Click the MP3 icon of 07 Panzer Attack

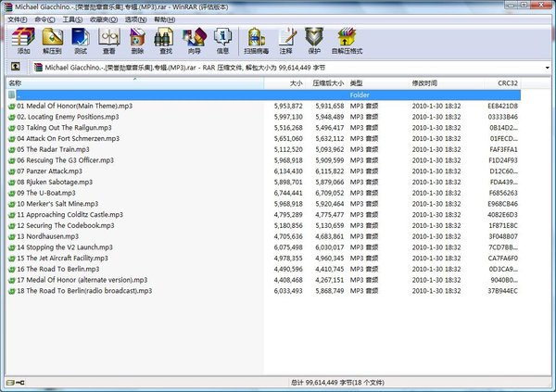coord(12,171)
